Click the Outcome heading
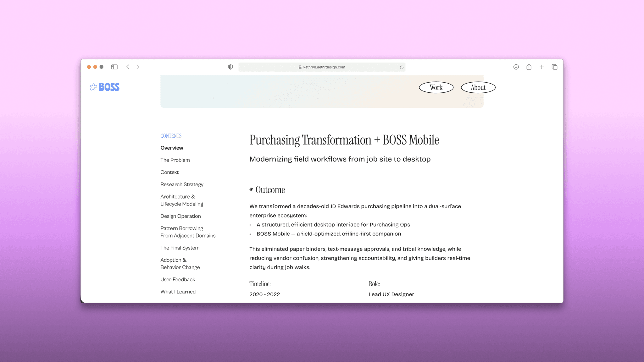Image resolution: width=644 pixels, height=362 pixels. coord(267,190)
